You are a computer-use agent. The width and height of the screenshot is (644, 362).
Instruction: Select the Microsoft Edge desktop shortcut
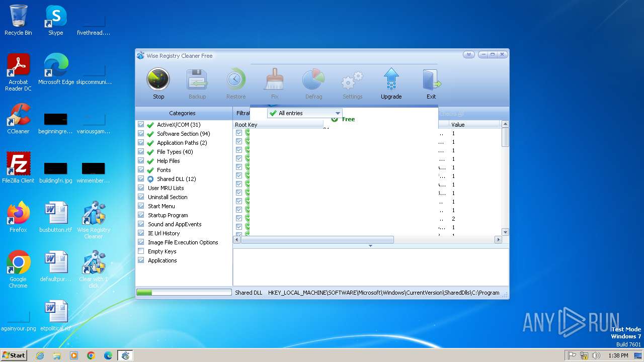[56, 69]
